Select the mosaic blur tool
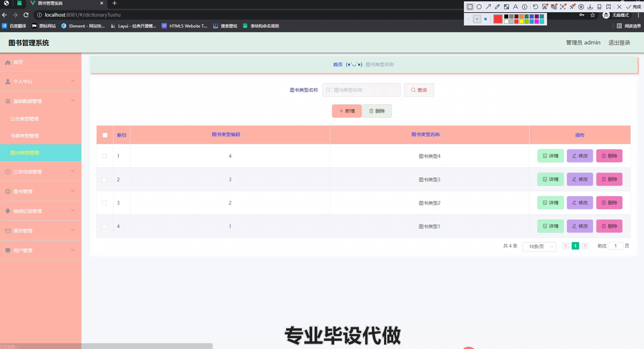 [x=506, y=7]
